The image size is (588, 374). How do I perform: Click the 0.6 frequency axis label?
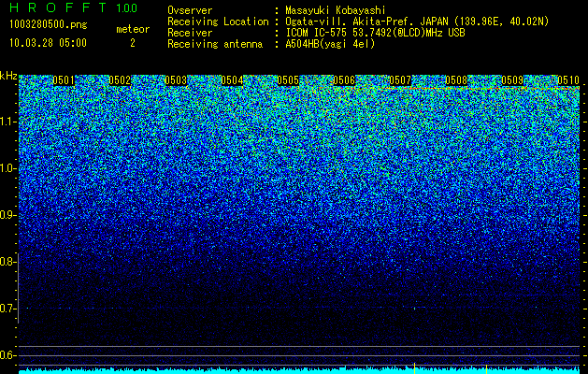7,355
